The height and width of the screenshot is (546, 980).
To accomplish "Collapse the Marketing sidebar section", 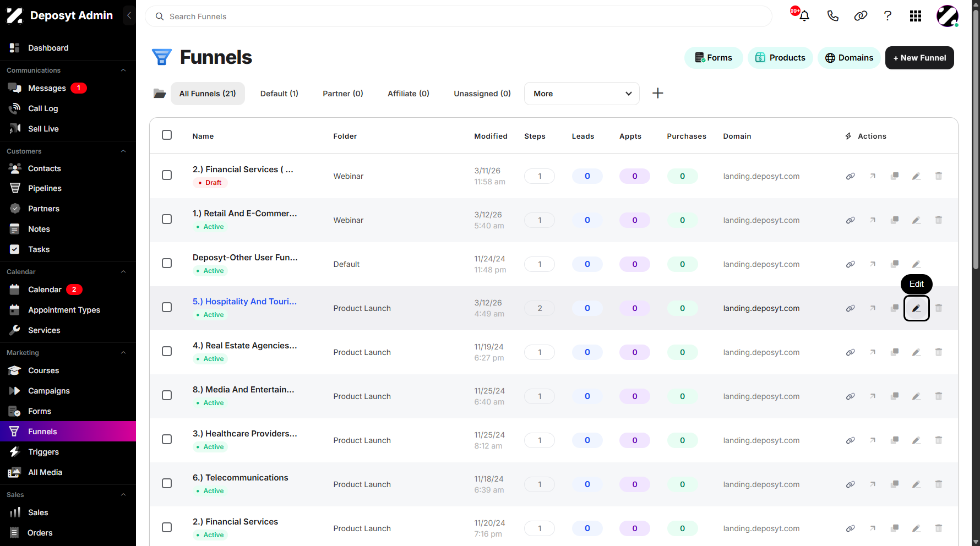I will (123, 353).
